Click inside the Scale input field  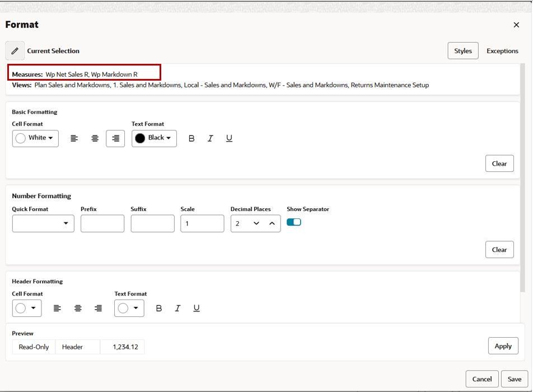202,223
